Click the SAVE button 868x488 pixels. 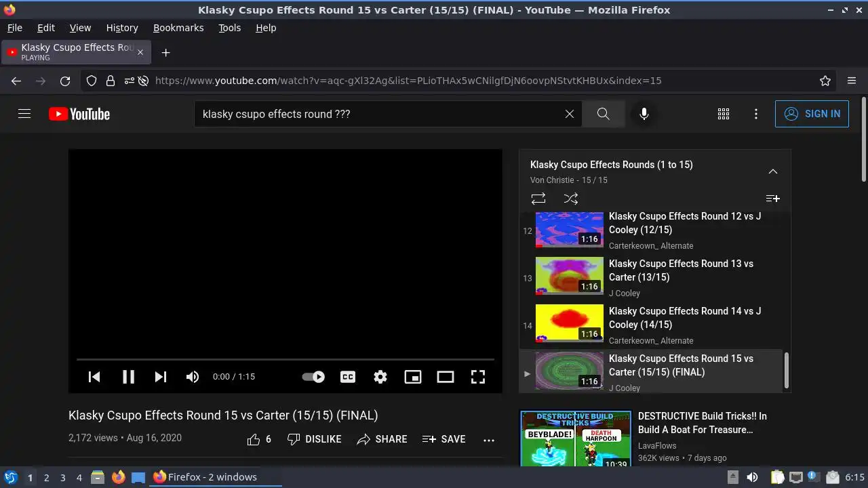coord(443,439)
